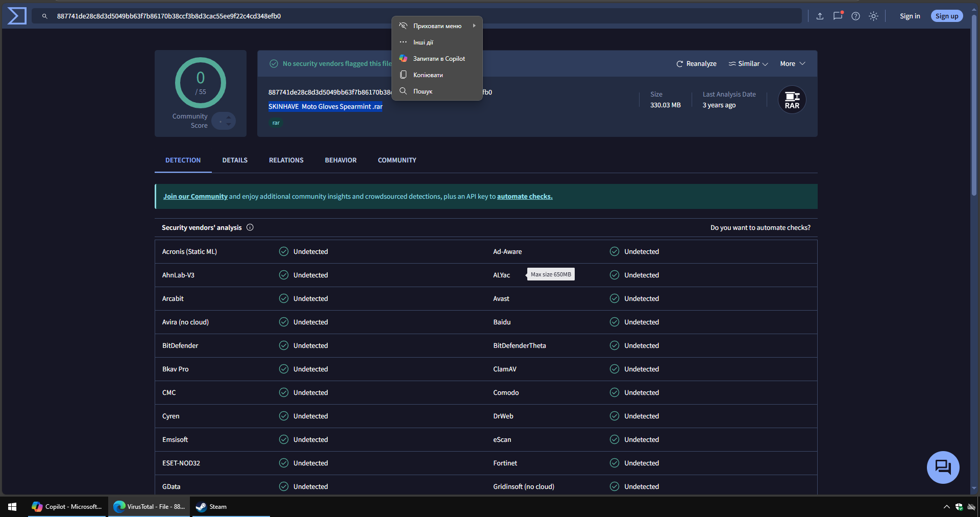The image size is (980, 517).
Task: Switch to Steam in the taskbar
Action: click(x=230, y=507)
